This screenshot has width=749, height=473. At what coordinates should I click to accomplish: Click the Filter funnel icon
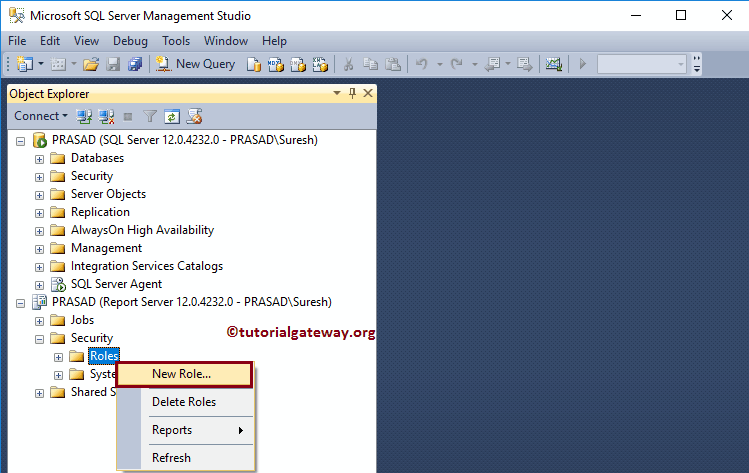150,116
